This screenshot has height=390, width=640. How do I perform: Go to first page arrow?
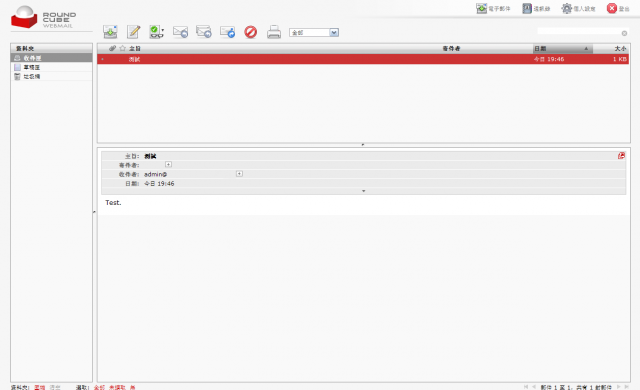coord(526,387)
